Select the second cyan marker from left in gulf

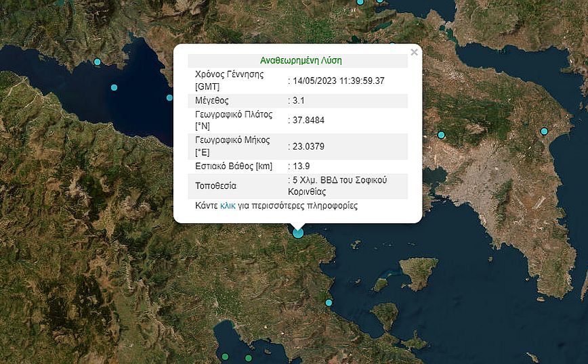(114, 87)
